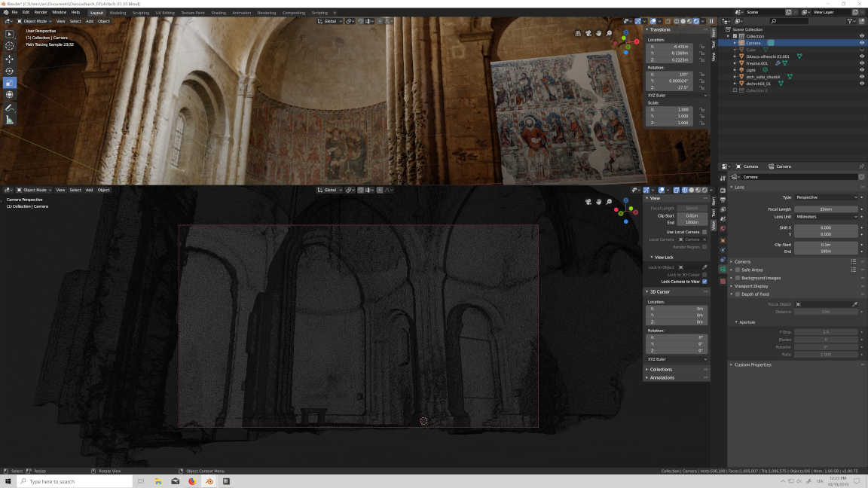Hide the Light object via eye icon
The width and height of the screenshot is (868, 488).
click(x=862, y=69)
